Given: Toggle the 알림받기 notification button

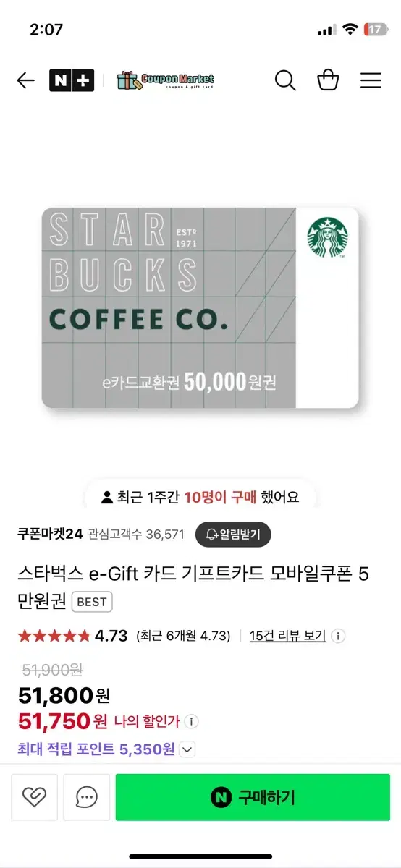Looking at the screenshot, I should tap(232, 535).
